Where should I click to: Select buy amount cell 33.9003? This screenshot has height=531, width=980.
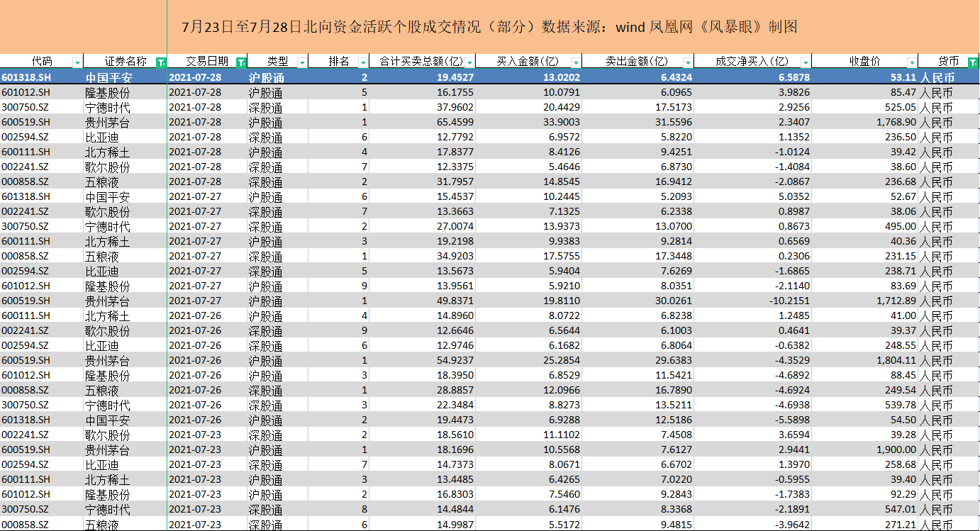[529, 122]
